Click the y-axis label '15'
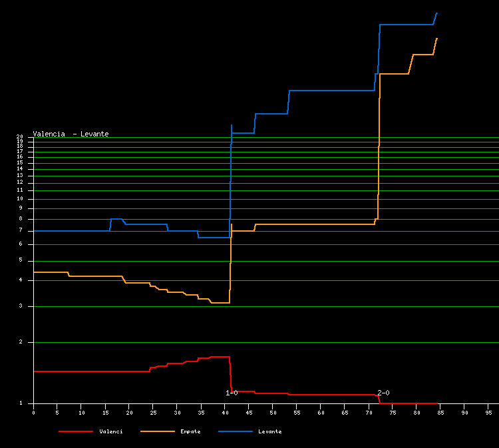This screenshot has height=448, width=499. pos(20,162)
